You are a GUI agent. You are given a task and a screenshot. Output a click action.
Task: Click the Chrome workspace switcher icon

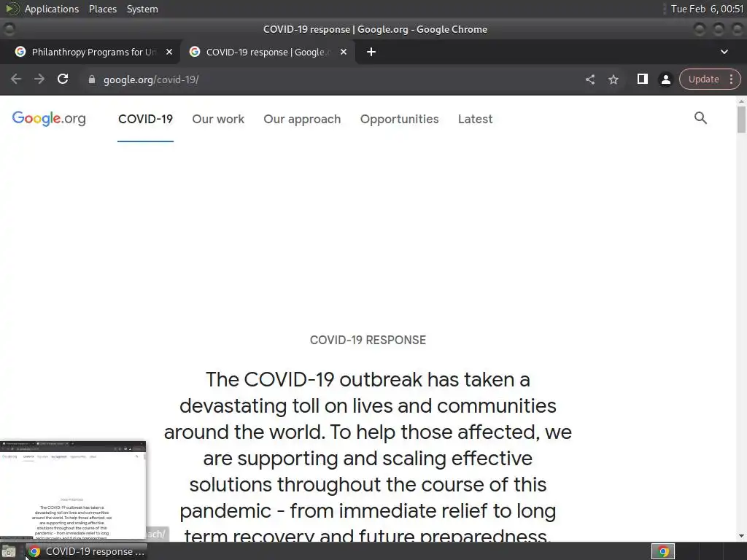[662, 551]
